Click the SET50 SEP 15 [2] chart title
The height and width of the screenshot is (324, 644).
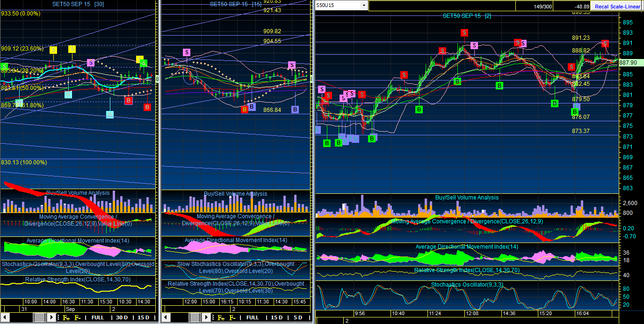point(467,15)
